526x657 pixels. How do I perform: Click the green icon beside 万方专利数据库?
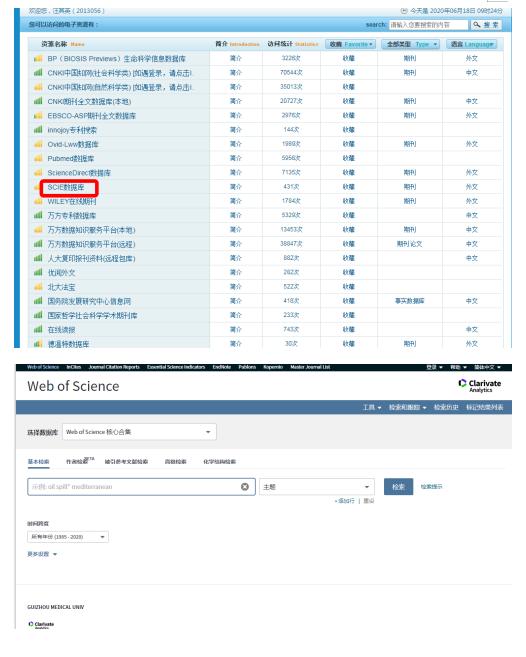point(38,215)
